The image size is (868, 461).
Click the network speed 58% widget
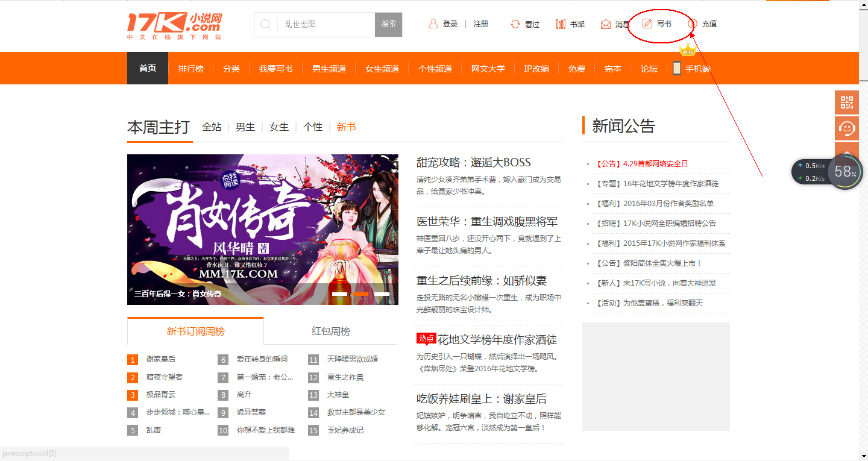(828, 172)
